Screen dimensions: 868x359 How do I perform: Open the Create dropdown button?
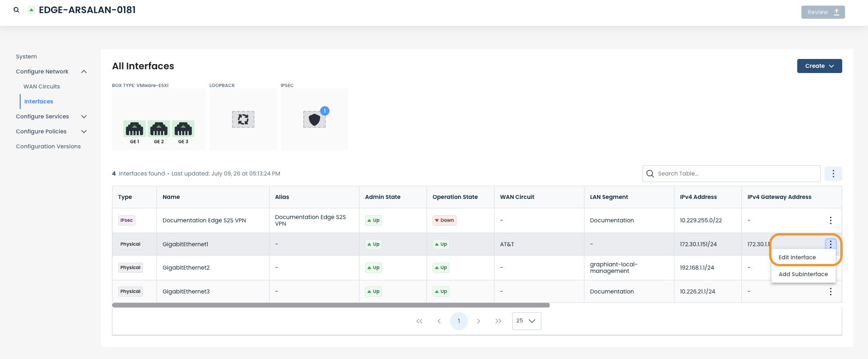point(819,66)
